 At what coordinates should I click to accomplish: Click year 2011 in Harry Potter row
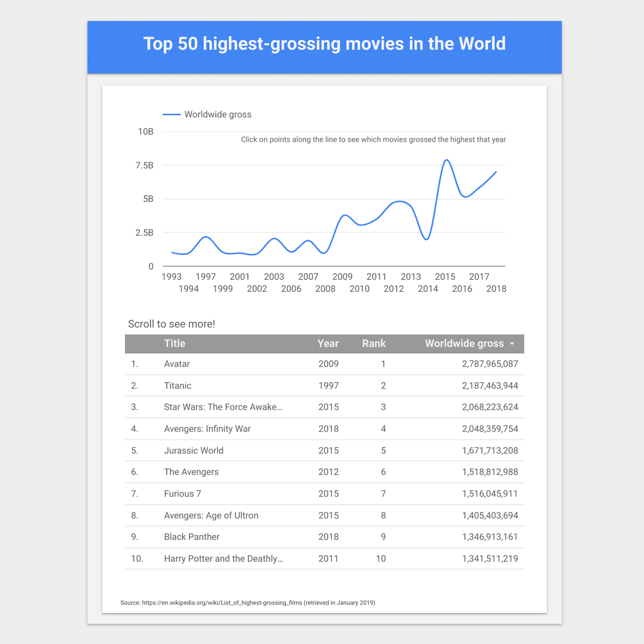click(328, 558)
